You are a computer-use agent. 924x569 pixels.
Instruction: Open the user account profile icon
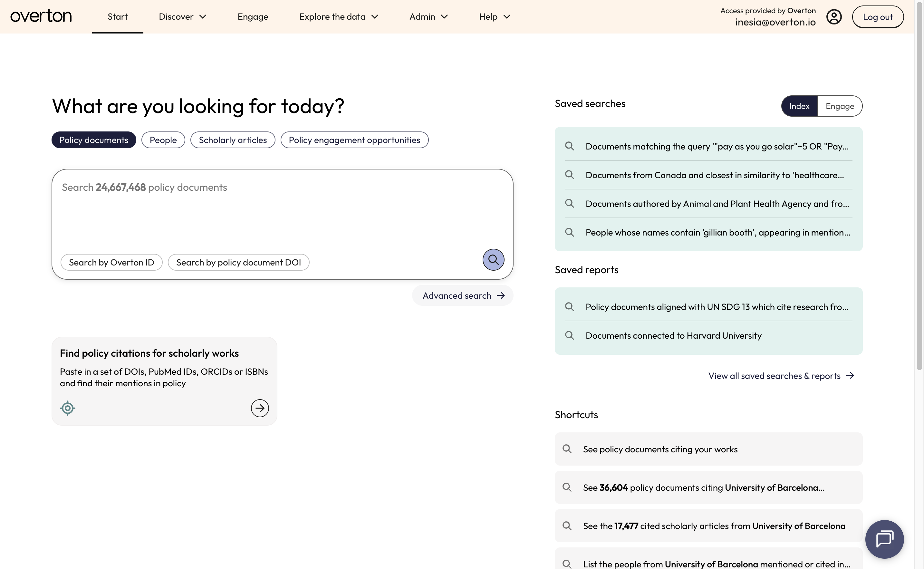pyautogui.click(x=834, y=17)
